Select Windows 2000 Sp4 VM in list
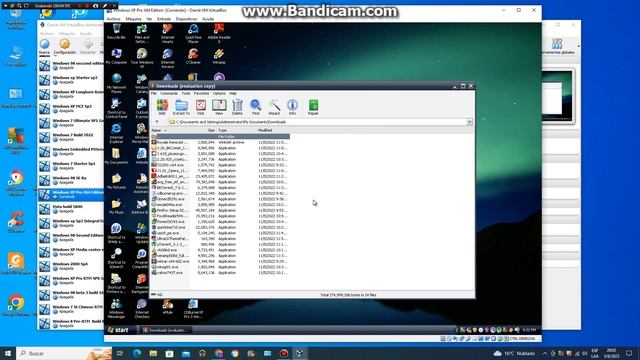This screenshot has height=360, width=640. pyautogui.click(x=71, y=266)
